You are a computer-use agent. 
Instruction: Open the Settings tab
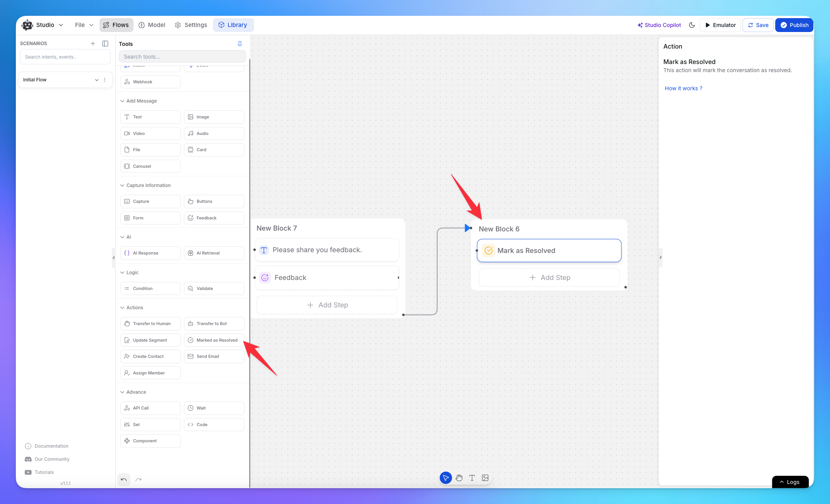pos(191,25)
